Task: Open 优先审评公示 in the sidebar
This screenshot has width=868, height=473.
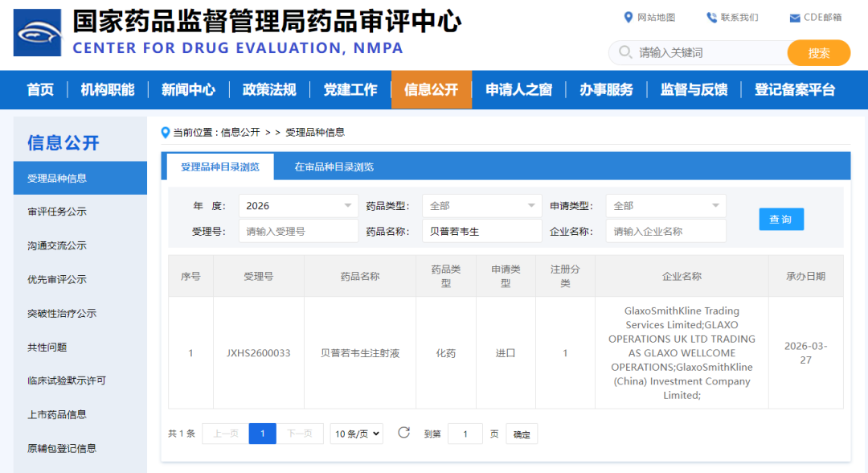Action: (x=57, y=279)
